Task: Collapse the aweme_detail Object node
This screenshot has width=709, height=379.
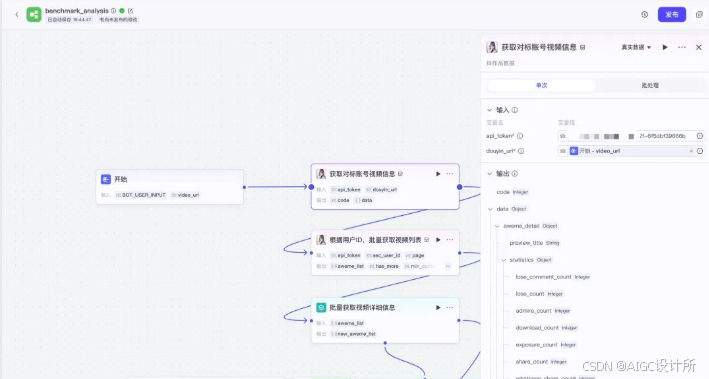Action: pos(497,226)
